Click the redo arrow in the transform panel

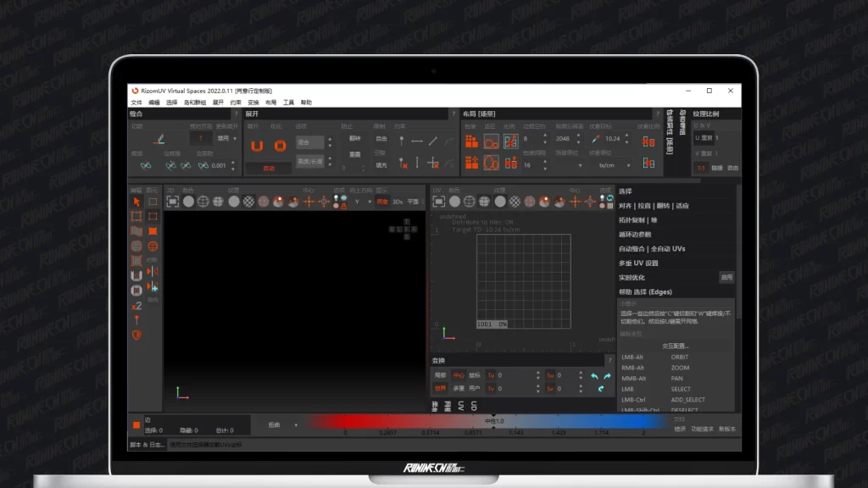pos(607,375)
